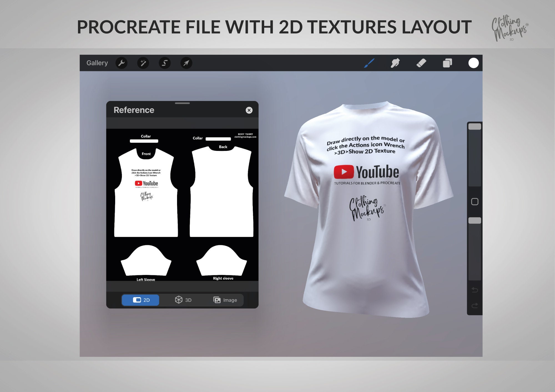Expand the Reference window drag handle
Screen dimensions: 555x392
[x=182, y=103]
